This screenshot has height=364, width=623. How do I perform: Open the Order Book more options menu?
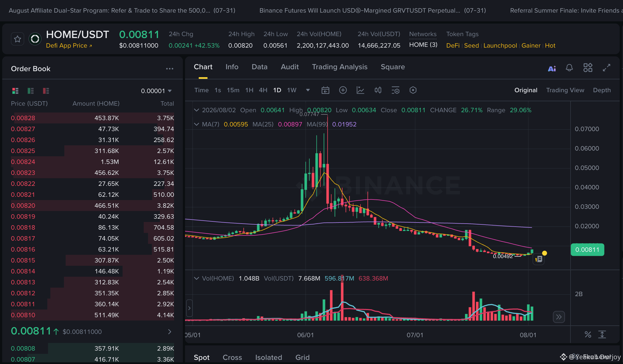170,69
